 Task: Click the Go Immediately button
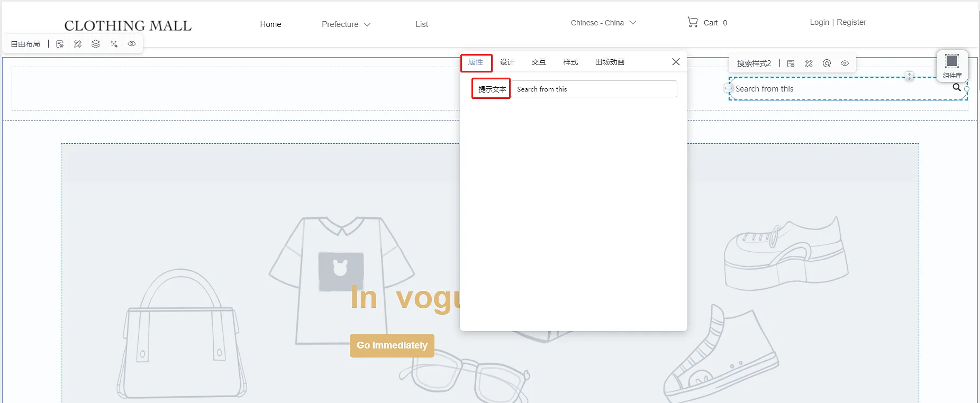pyautogui.click(x=392, y=345)
